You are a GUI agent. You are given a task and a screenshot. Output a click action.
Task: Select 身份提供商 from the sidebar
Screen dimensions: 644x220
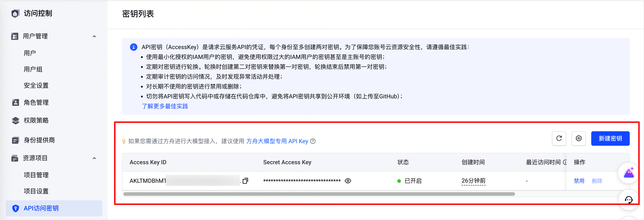point(39,140)
